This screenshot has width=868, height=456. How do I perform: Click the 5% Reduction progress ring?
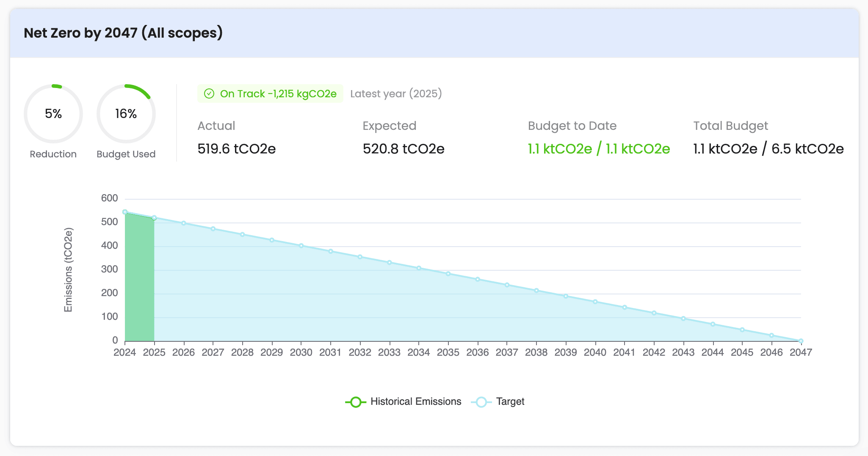pos(53,114)
